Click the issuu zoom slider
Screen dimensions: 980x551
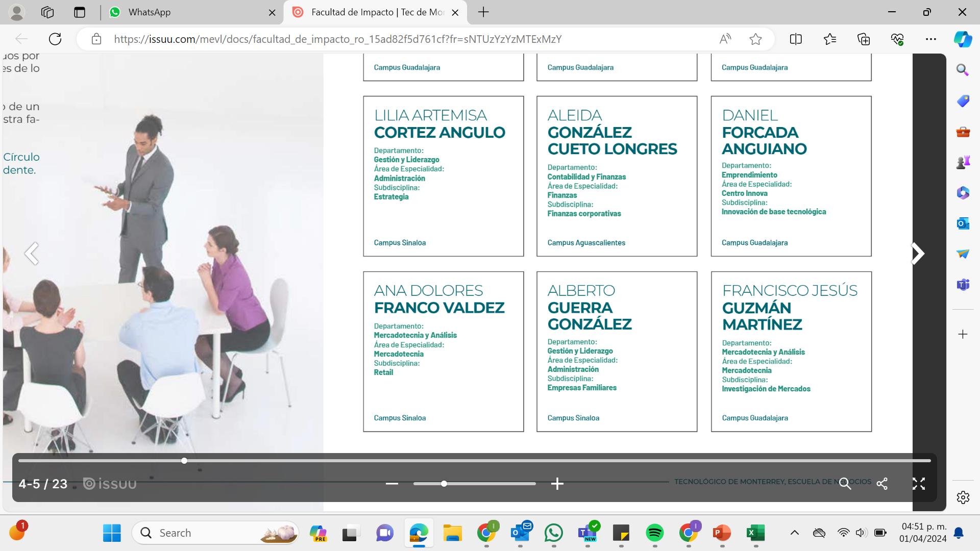[x=475, y=484]
